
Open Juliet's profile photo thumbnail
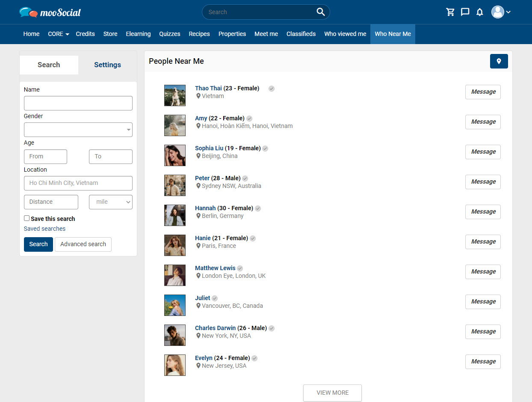click(175, 305)
